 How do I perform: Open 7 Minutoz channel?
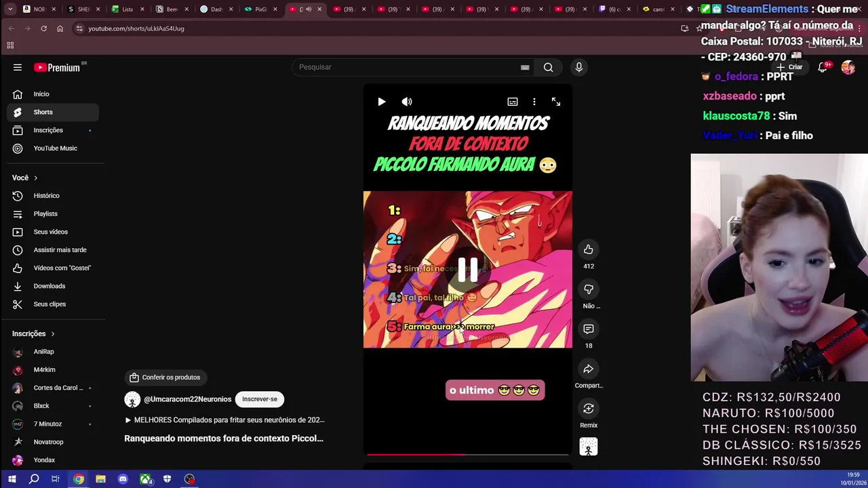coord(53,424)
